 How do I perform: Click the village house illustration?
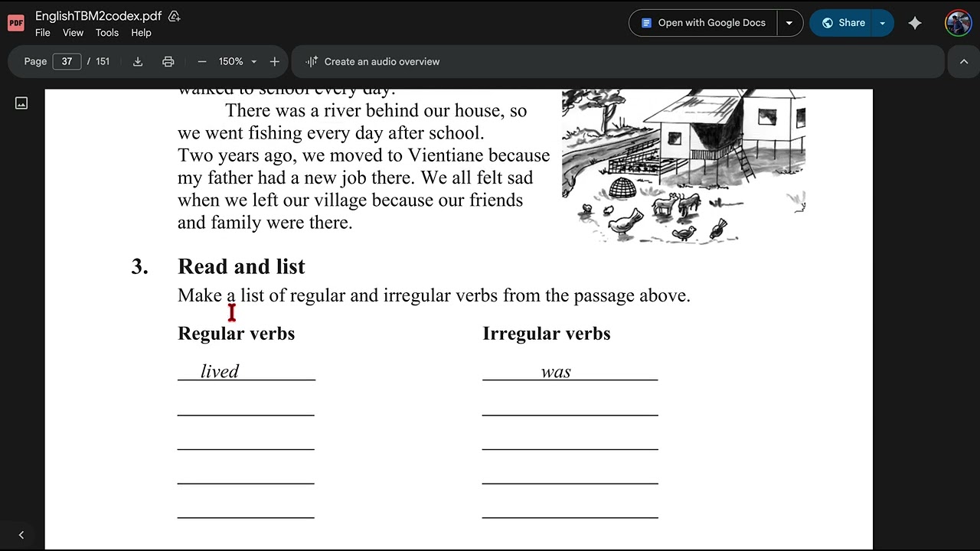[684, 166]
